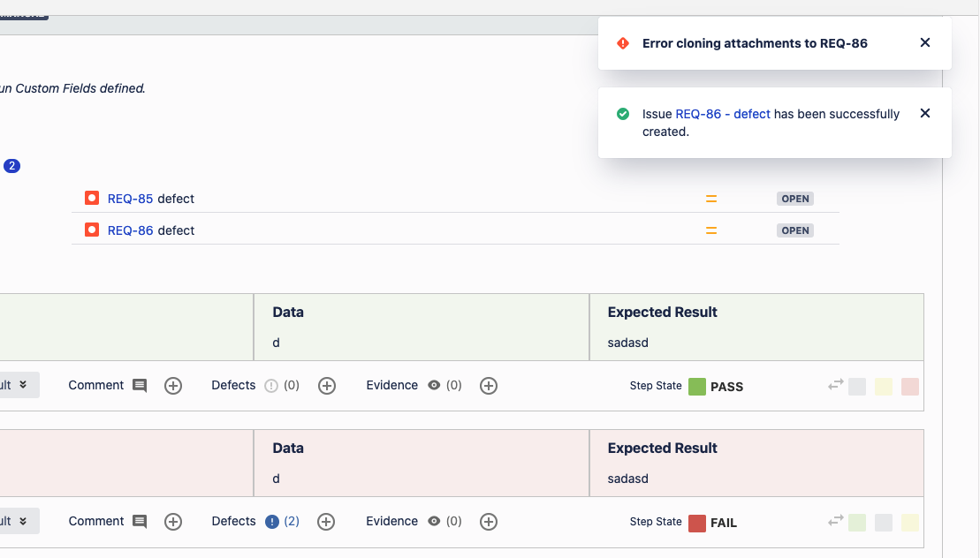Screen dimensions: 980x558
Task: Dismiss the error cloning attachments notification
Action: pyautogui.click(x=925, y=41)
